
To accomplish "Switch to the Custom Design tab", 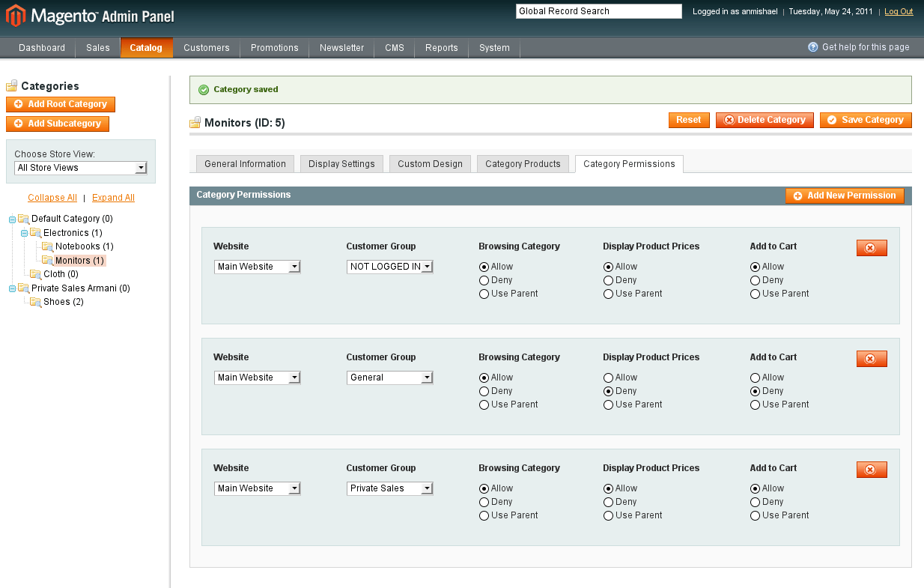I will 430,164.
